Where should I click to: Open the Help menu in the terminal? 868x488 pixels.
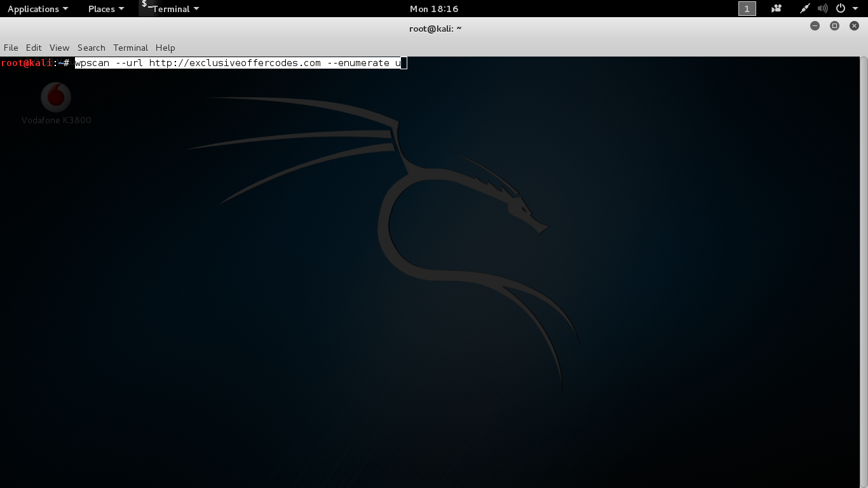coord(165,48)
